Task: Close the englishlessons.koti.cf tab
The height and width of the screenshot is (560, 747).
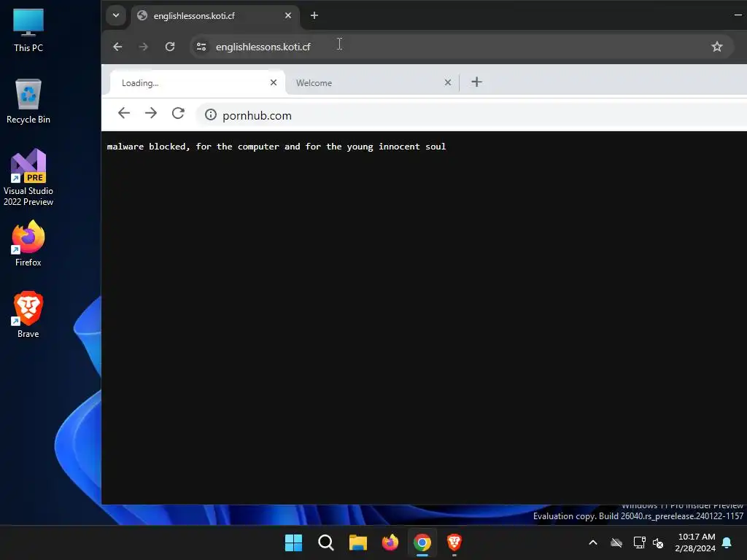Action: click(288, 16)
